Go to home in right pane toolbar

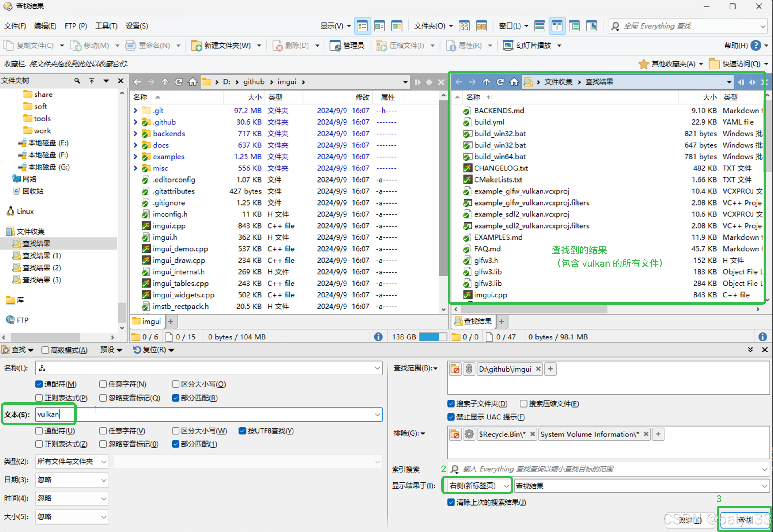coord(514,82)
